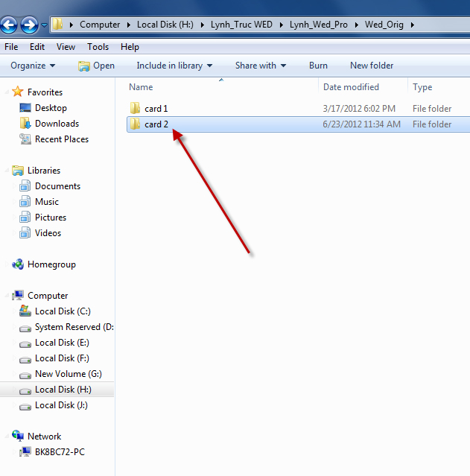Collapse the Computer tree section
Viewport: 470px width, 476px height.
coord(7,296)
